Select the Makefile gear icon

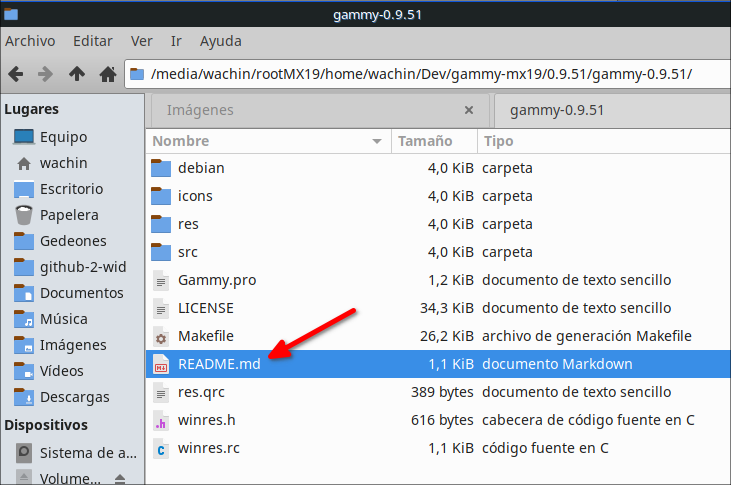click(x=161, y=336)
